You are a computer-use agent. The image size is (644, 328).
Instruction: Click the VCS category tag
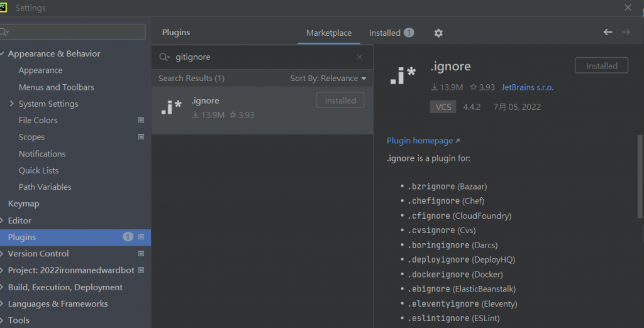[443, 107]
